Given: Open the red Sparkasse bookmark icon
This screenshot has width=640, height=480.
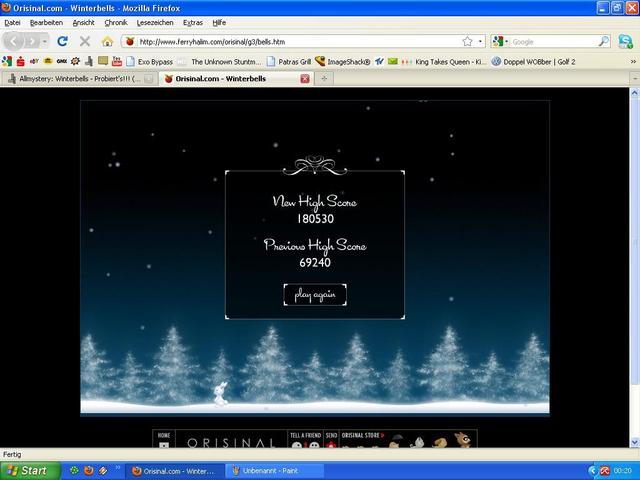Looking at the screenshot, I should click(21, 62).
